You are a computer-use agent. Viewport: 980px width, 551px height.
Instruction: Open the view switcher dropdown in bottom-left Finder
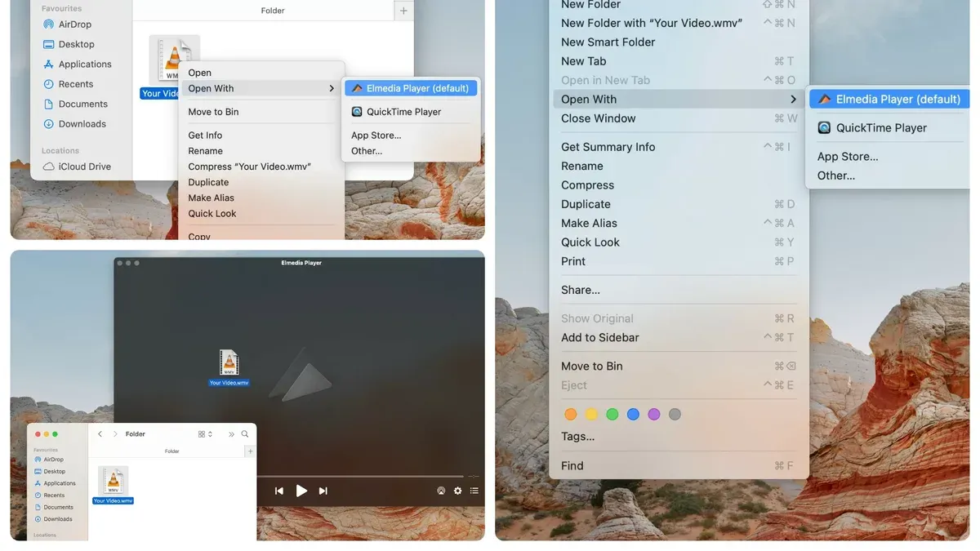pos(205,434)
